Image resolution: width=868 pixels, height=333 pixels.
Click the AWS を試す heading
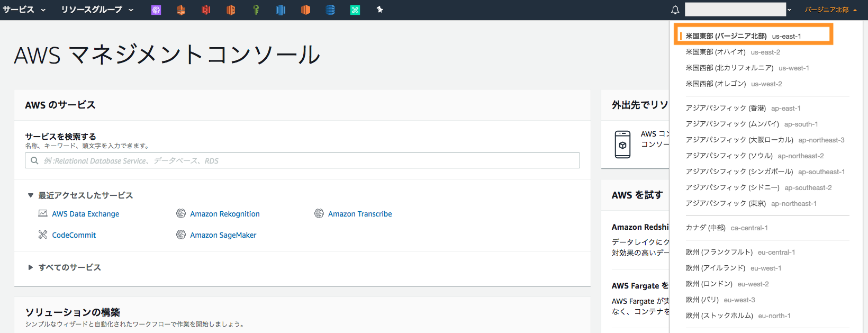coord(637,195)
